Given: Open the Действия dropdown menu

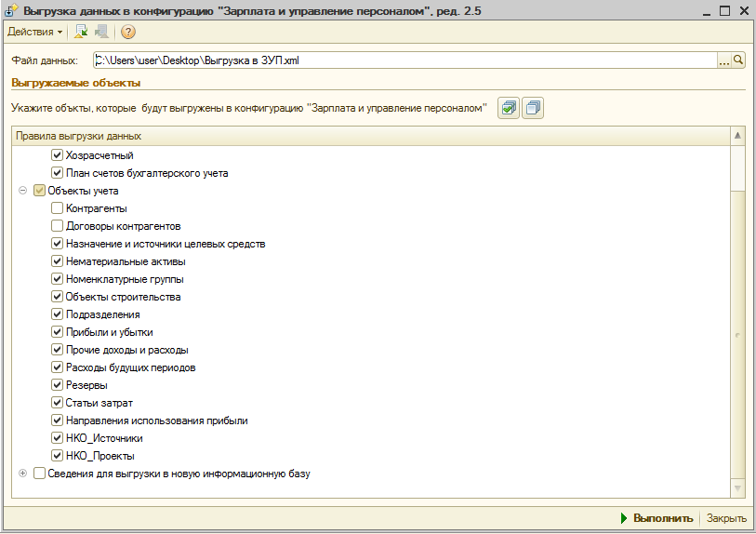Looking at the screenshot, I should [x=34, y=32].
